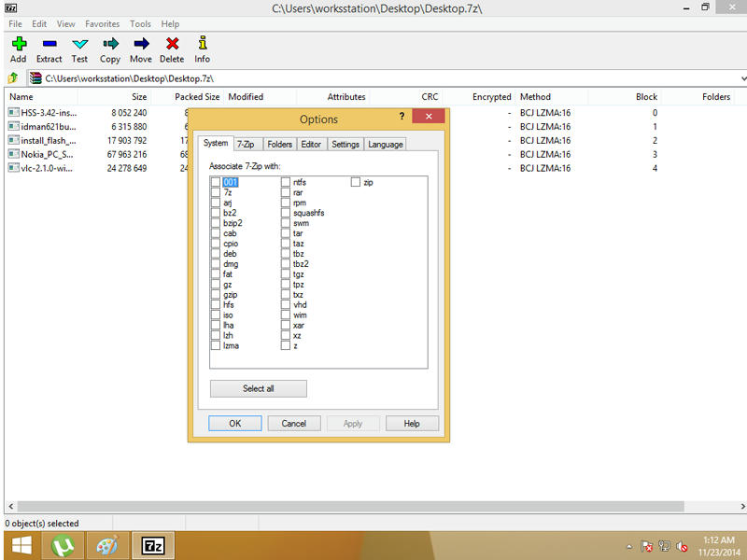Viewport: 747px width, 560px height.
Task: Close the Options dialog
Action: point(429,116)
